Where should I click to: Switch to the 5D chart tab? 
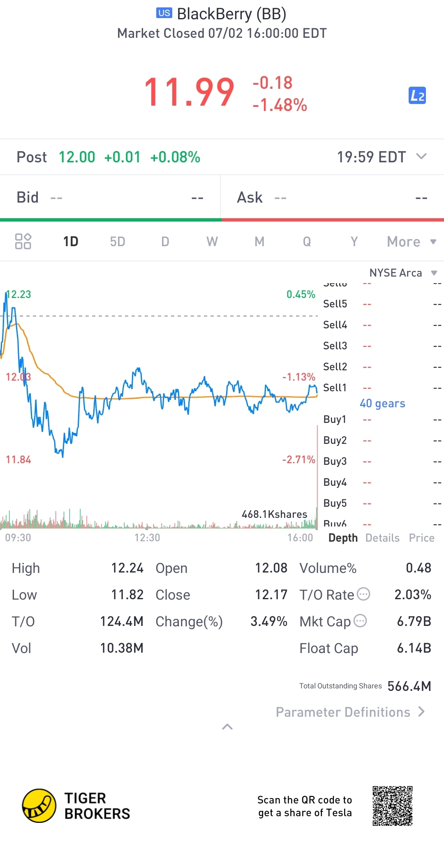(x=118, y=242)
